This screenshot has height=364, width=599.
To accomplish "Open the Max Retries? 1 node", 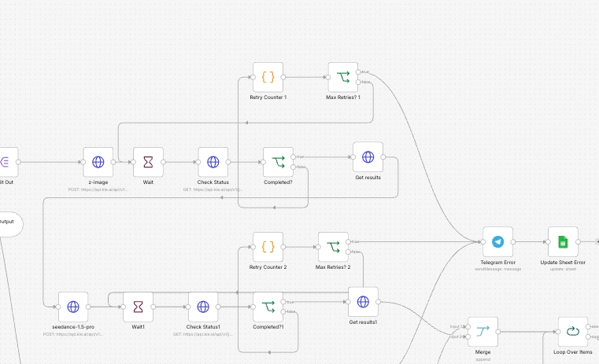I will coord(343,78).
